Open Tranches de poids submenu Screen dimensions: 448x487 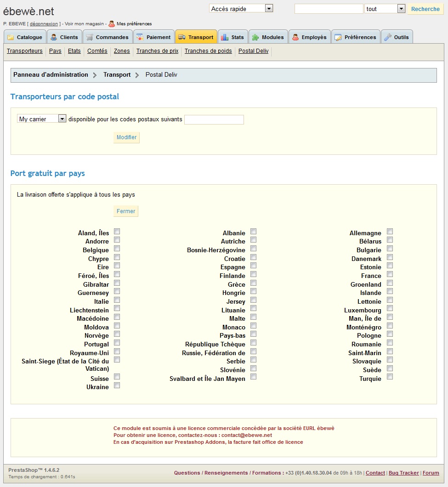[208, 51]
